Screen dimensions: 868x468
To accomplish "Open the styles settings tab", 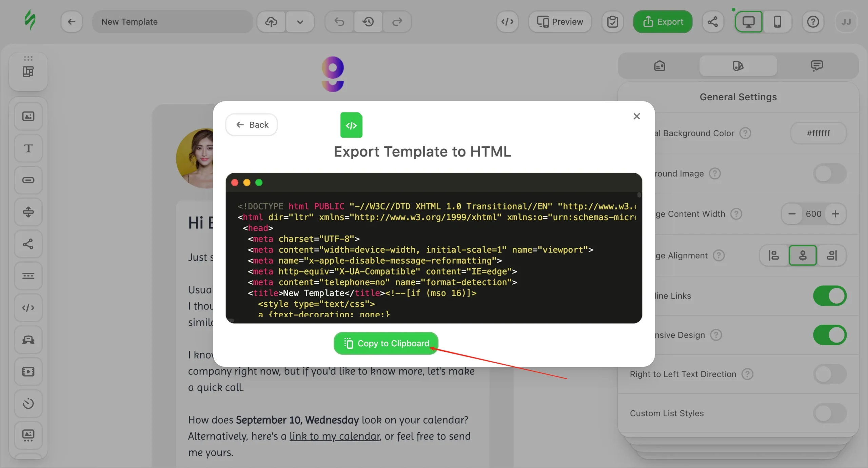I will click(738, 65).
